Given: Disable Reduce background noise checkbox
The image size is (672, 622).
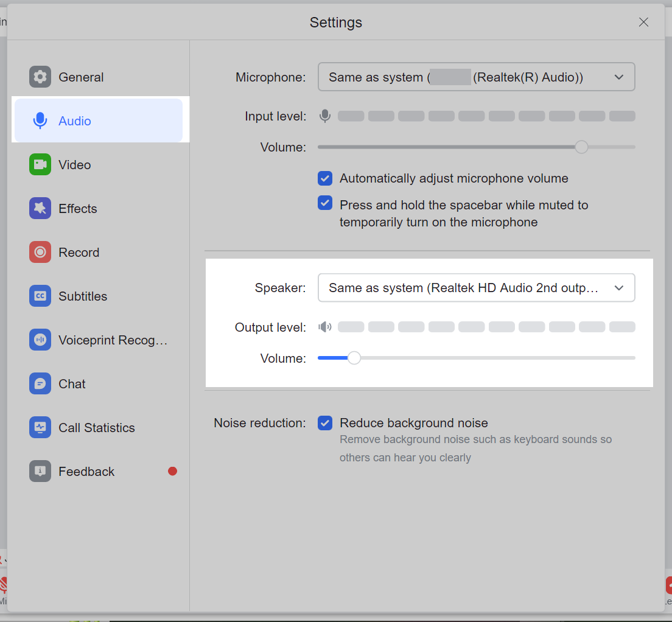Looking at the screenshot, I should coord(325,423).
